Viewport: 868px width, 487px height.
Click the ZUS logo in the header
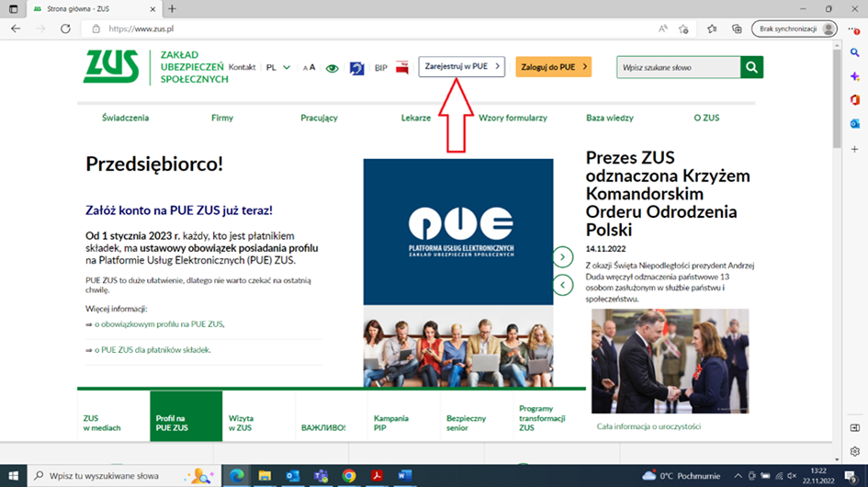coord(111,67)
